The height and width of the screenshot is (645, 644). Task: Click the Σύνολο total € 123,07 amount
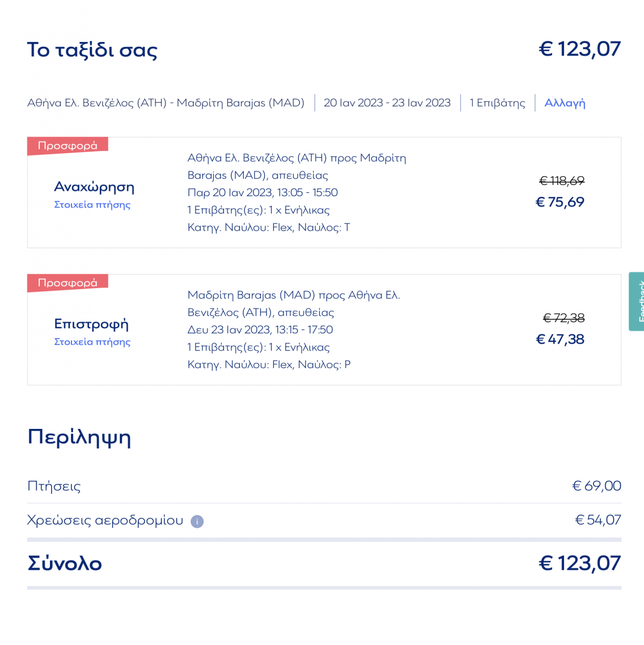(580, 563)
